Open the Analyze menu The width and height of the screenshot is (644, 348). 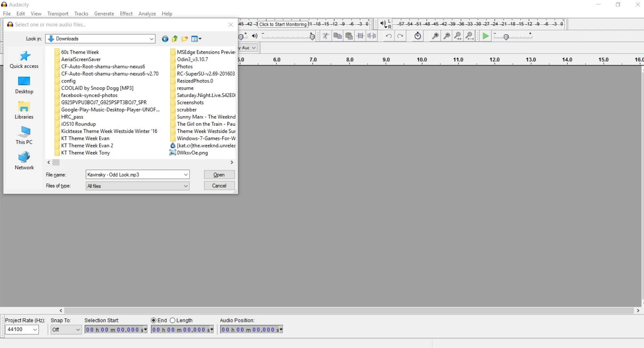pyautogui.click(x=147, y=14)
